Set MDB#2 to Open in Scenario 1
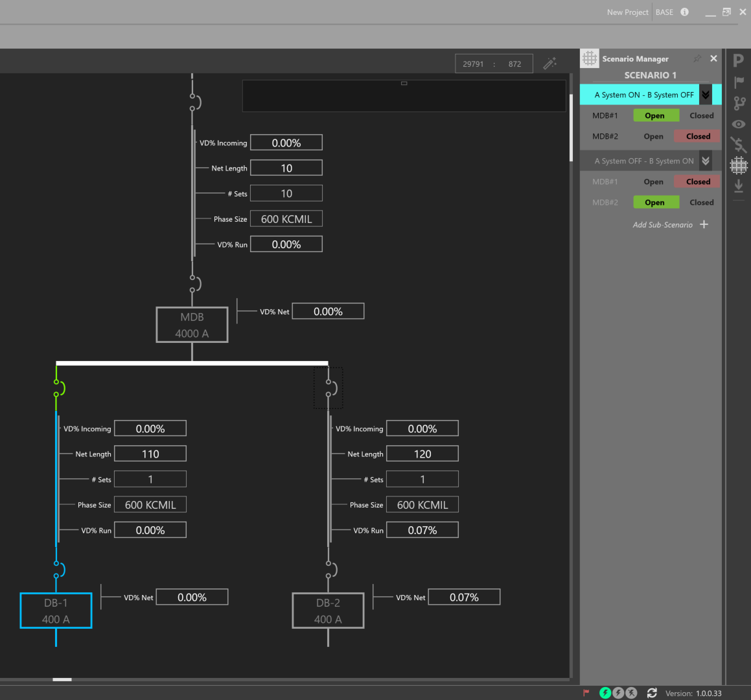This screenshot has width=751, height=700. click(x=653, y=136)
